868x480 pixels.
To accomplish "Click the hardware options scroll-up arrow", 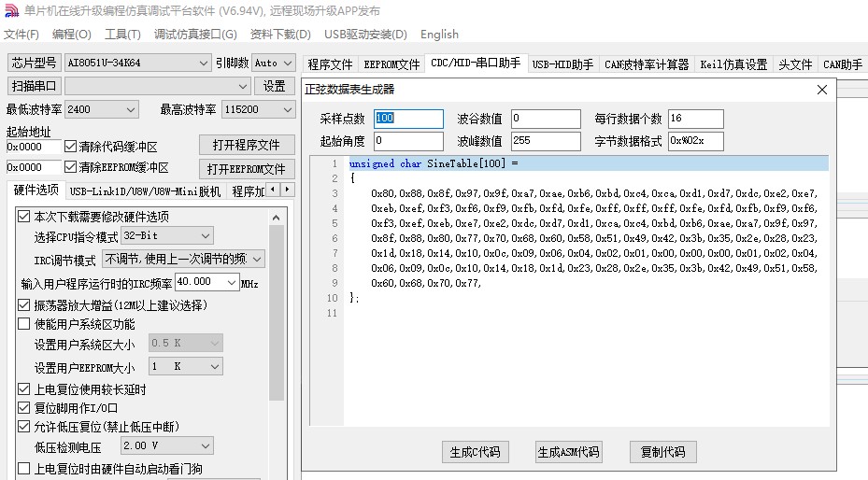I will (276, 218).
